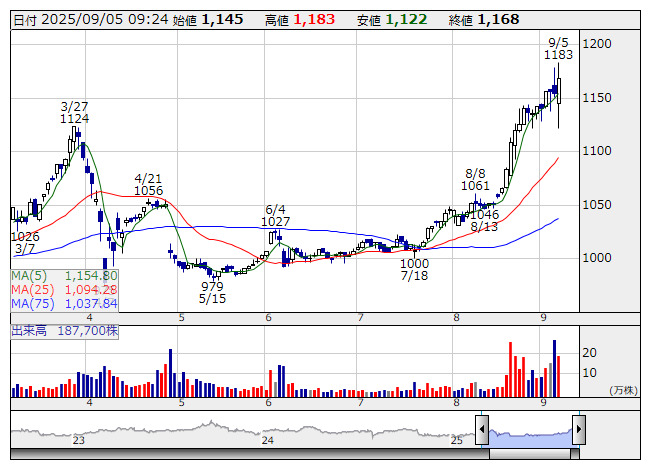Select the MA(25) legend entry
Image resolution: width=653 pixels, height=470 pixels.
(x=65, y=289)
